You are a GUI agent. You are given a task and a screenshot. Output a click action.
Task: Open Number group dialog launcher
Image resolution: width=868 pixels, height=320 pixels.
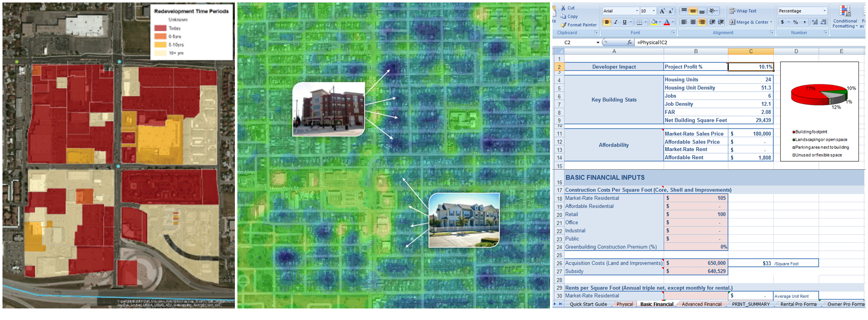825,33
